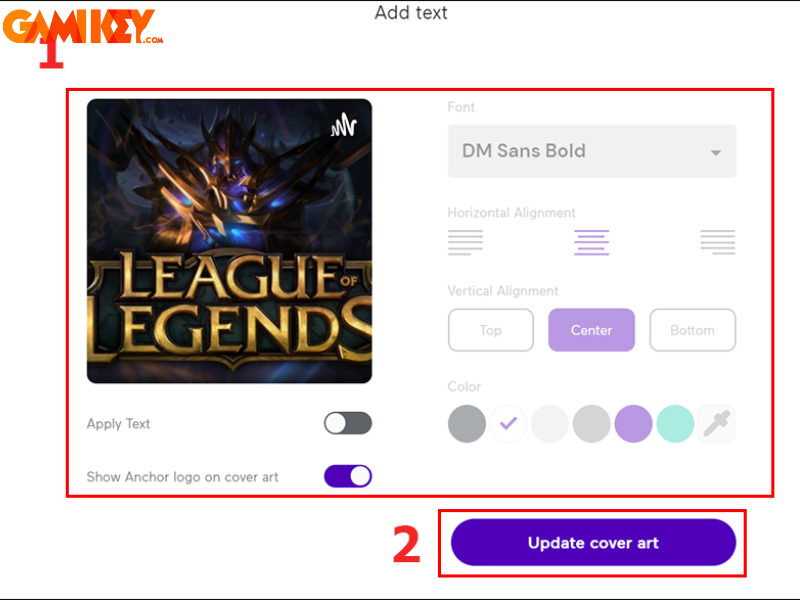The width and height of the screenshot is (800, 600).
Task: Set vertical alignment to Center
Action: [592, 330]
